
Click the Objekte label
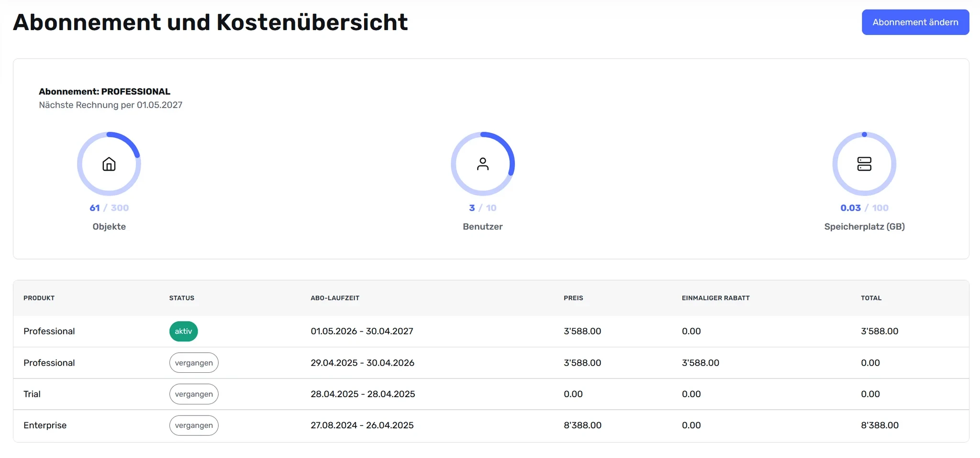[x=109, y=226]
